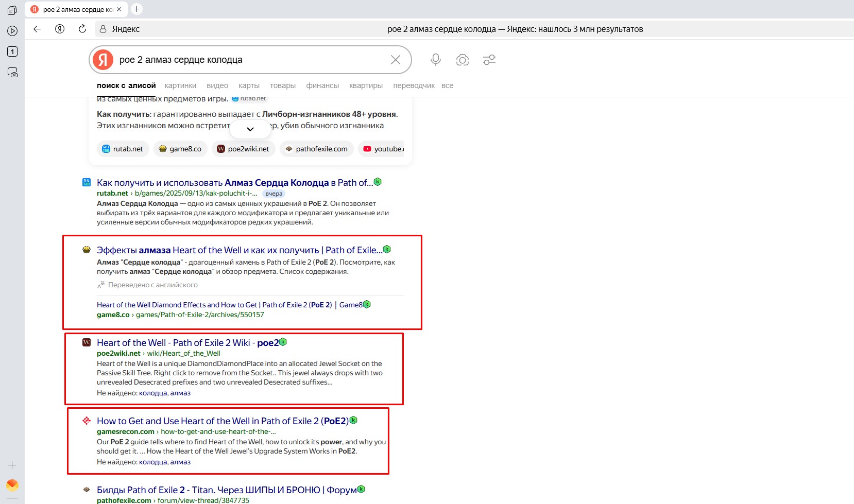Screen dimensions: 854x504
Task: Click the red Yandex logo in search box
Action: (x=103, y=60)
